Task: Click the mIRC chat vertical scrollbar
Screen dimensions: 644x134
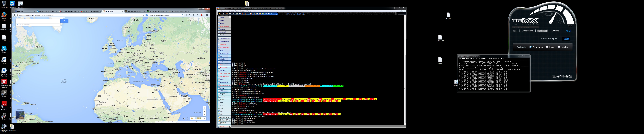Action: (405, 70)
